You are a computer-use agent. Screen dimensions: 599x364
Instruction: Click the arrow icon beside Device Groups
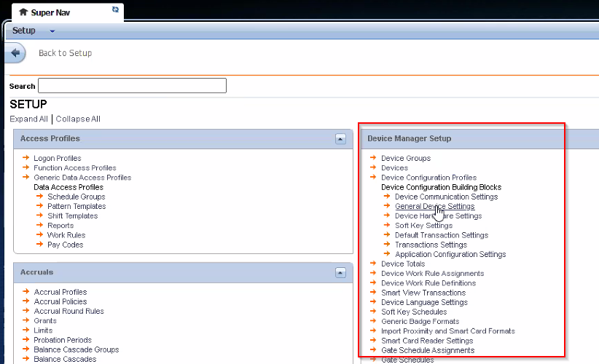pyautogui.click(x=374, y=158)
